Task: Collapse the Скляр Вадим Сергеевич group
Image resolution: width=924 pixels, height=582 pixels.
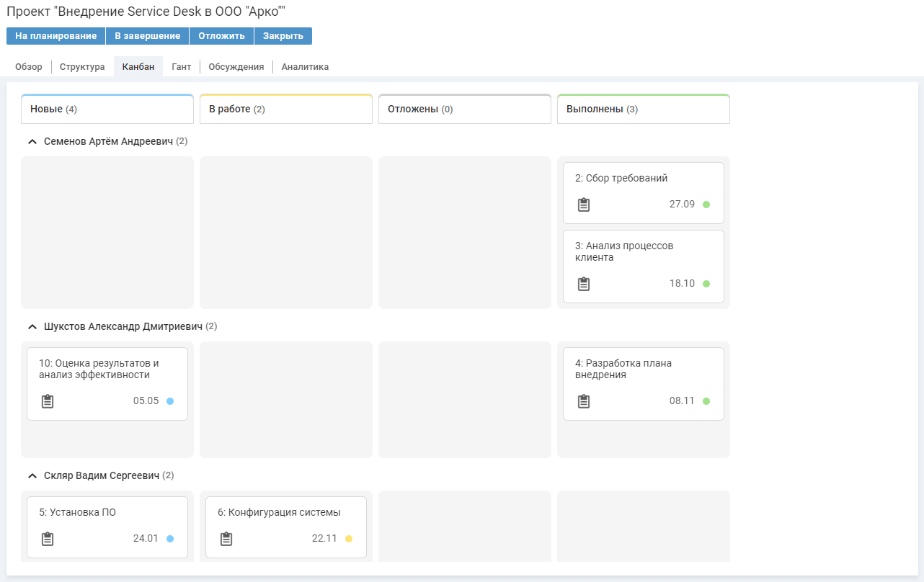Action: click(x=32, y=476)
